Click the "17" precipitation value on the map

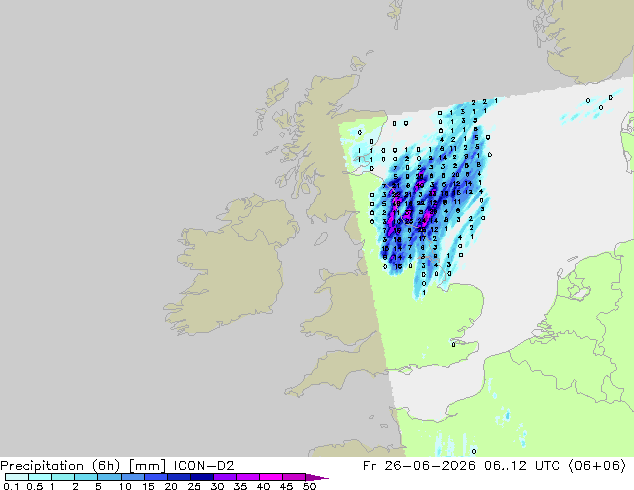tap(422, 239)
